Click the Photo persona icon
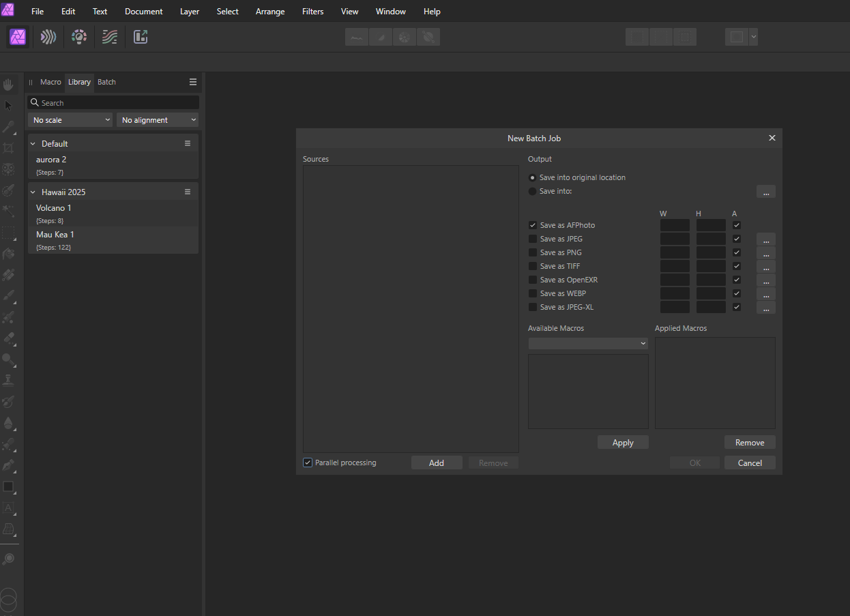 [18, 37]
